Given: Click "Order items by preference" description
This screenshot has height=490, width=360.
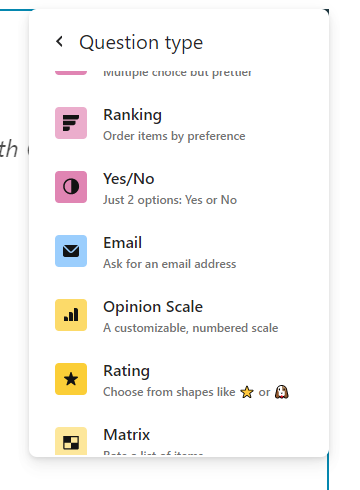Looking at the screenshot, I should click(174, 136).
